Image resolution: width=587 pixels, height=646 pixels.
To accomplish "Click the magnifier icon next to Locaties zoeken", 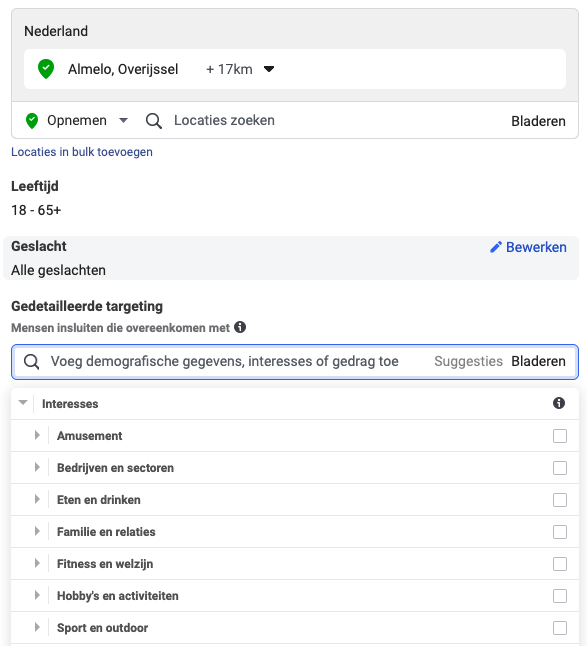I will pyautogui.click(x=154, y=121).
